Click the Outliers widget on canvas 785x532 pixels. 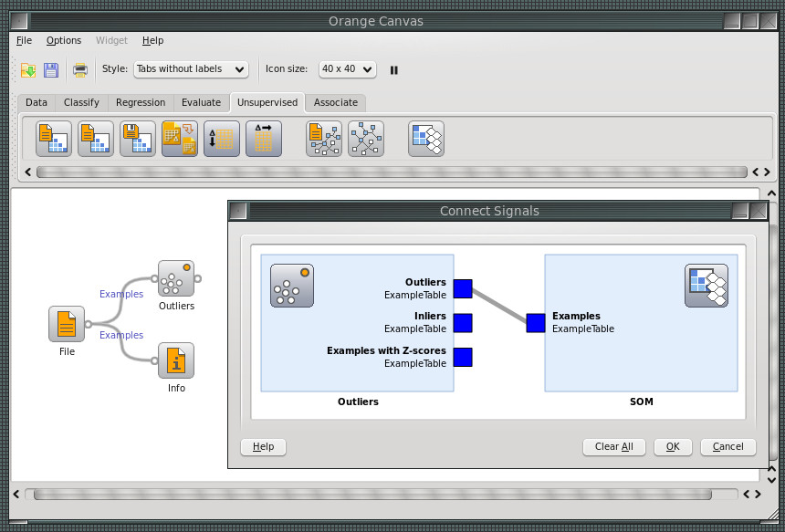176,278
